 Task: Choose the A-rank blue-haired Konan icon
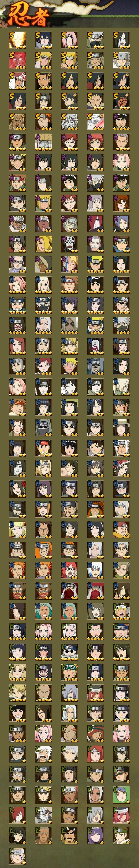point(122,224)
